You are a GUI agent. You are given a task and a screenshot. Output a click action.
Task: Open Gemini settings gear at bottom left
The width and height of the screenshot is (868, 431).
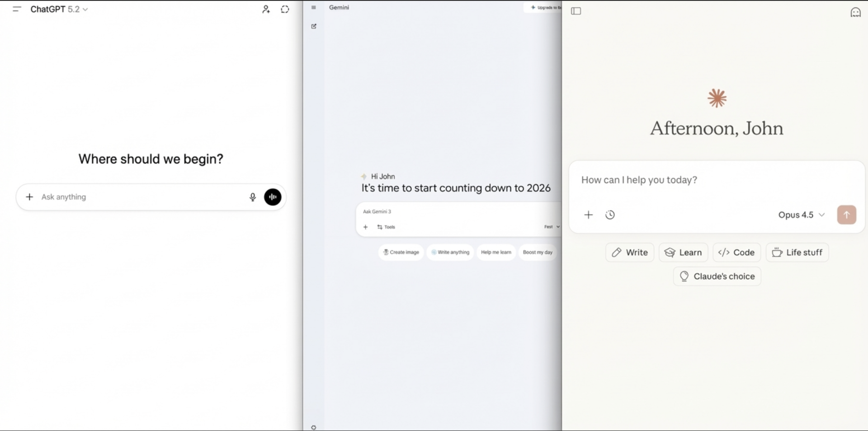(x=314, y=427)
